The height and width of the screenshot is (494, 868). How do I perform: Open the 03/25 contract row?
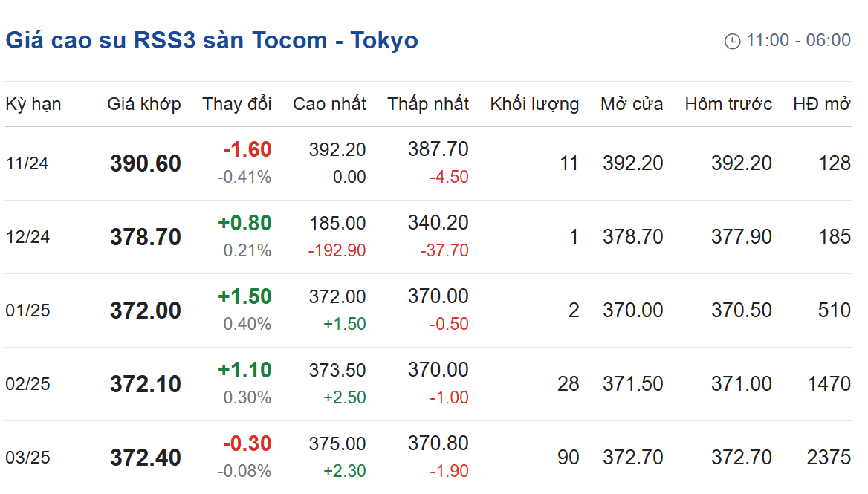pos(429,458)
